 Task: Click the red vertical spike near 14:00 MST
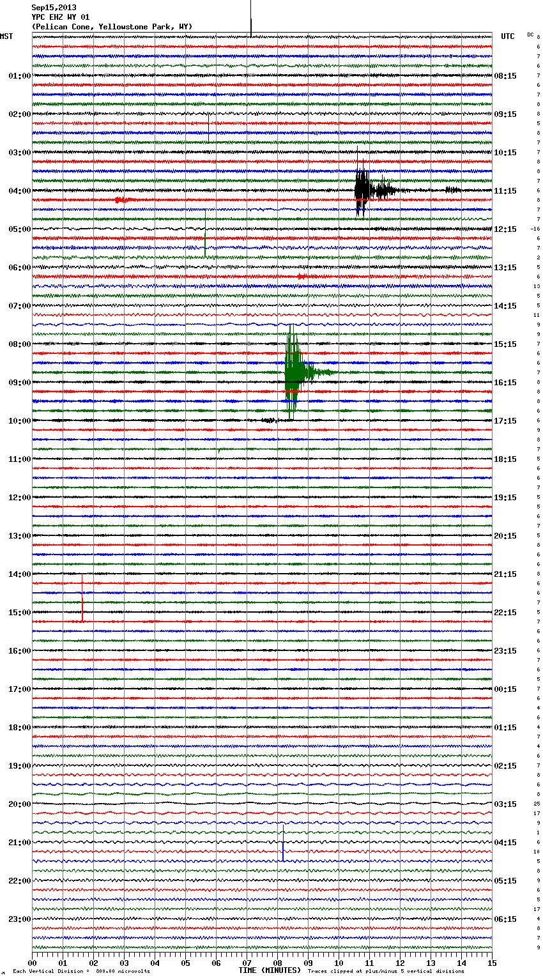[x=82, y=597]
